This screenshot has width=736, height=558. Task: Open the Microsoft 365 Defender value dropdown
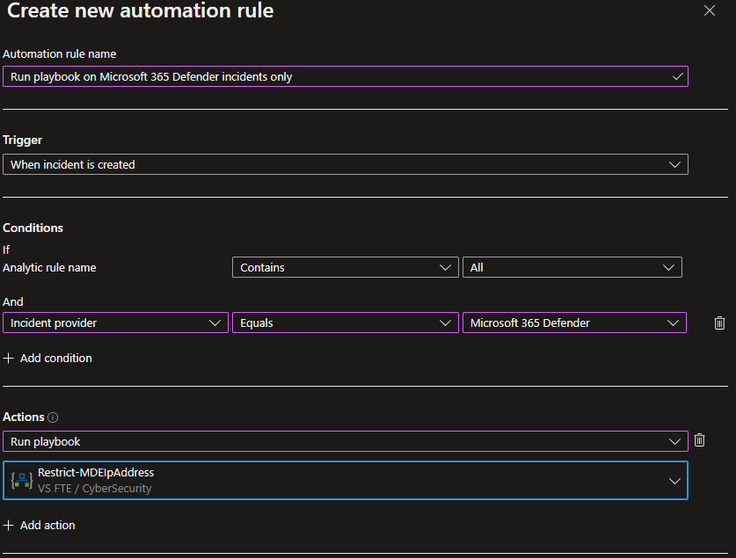point(574,323)
